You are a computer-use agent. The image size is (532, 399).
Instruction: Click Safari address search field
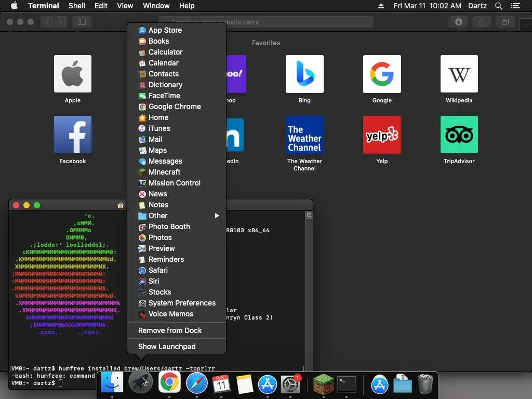266,22
